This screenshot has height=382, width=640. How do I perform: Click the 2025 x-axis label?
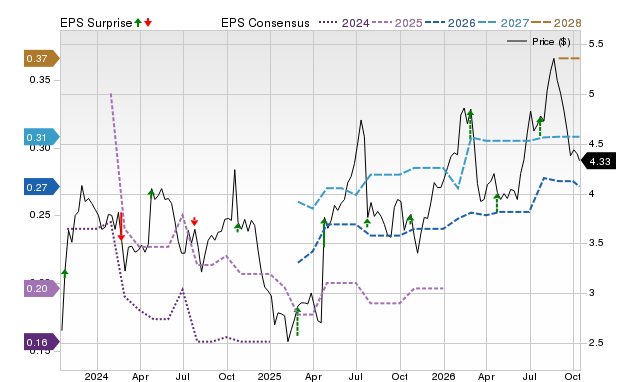[269, 376]
